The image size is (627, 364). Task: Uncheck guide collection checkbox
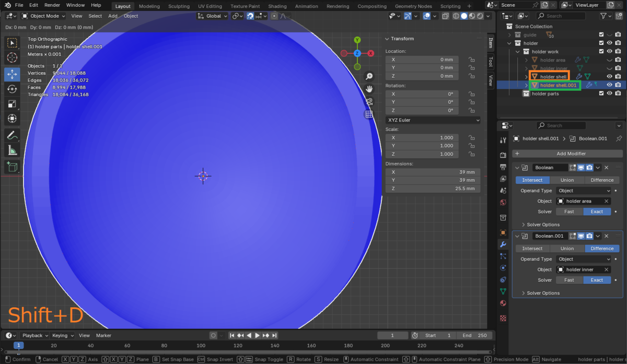tap(602, 35)
